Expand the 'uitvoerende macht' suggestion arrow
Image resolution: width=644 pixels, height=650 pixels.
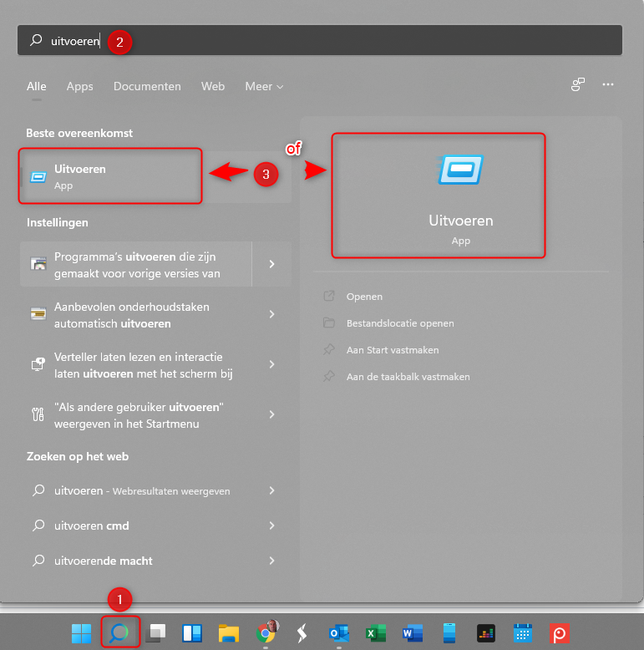point(271,561)
